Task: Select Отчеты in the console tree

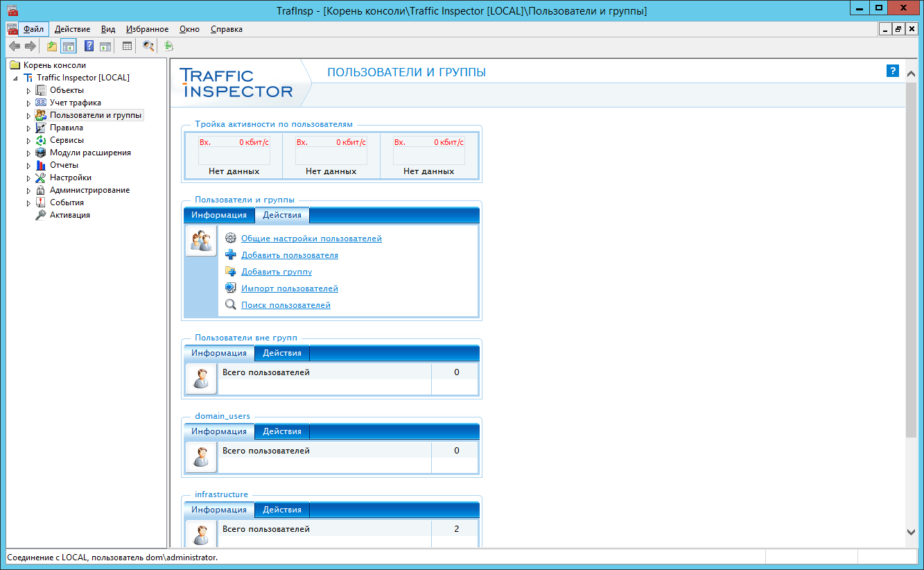Action: 64,165
